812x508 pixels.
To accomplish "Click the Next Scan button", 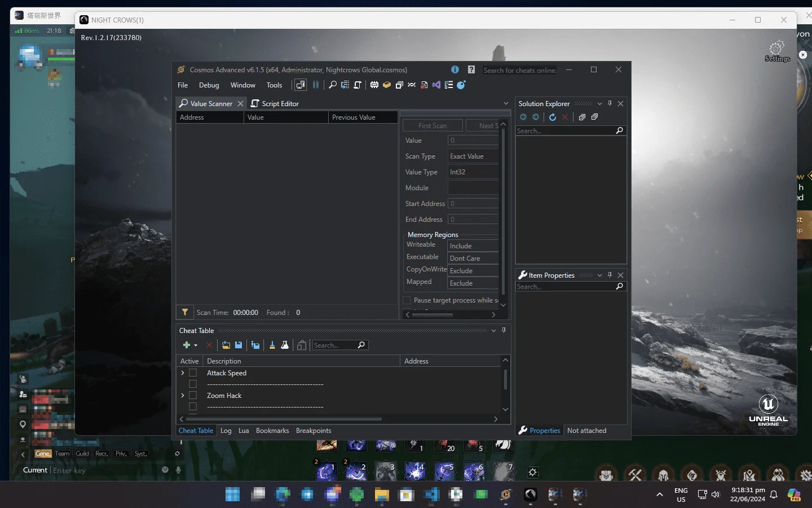I will click(x=482, y=126).
